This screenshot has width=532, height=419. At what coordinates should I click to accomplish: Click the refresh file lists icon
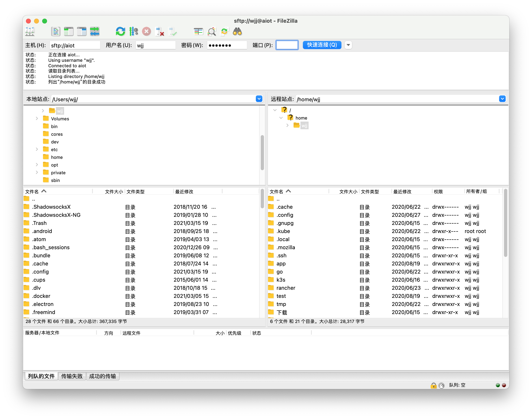[x=120, y=32]
